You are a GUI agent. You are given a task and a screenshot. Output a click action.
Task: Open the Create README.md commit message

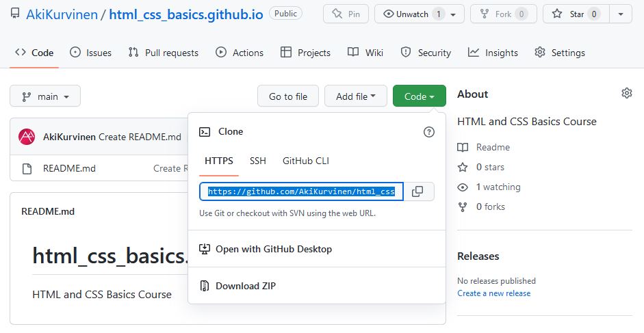140,137
